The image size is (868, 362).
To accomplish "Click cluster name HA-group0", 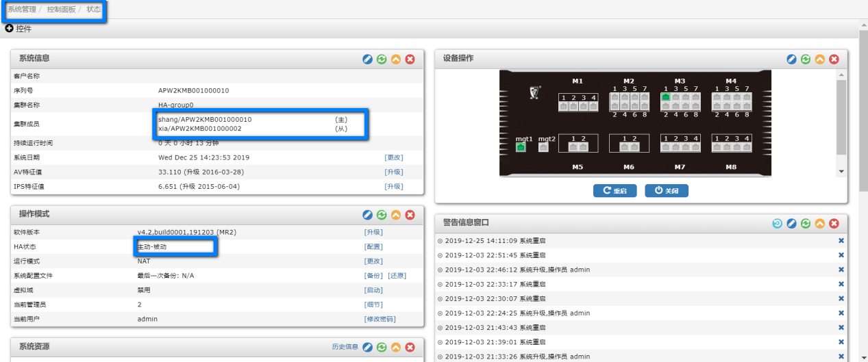I will click(176, 105).
